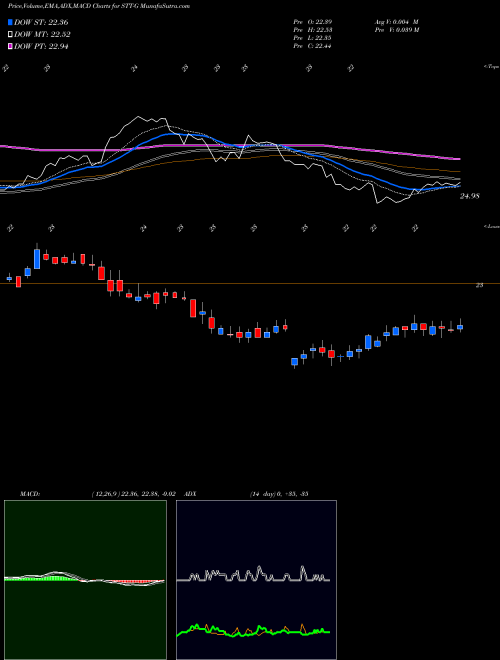Open the dark blue ADX chart panel
500x660 pixels.
pyautogui.click(x=256, y=580)
